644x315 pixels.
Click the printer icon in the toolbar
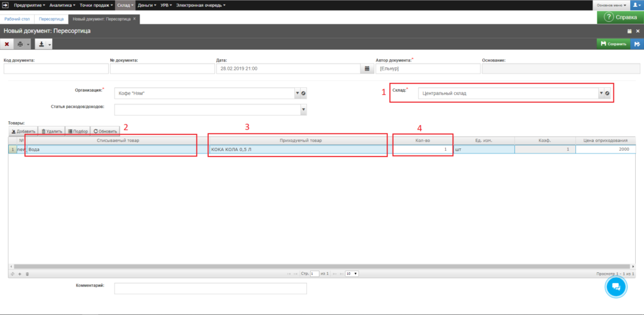click(21, 44)
